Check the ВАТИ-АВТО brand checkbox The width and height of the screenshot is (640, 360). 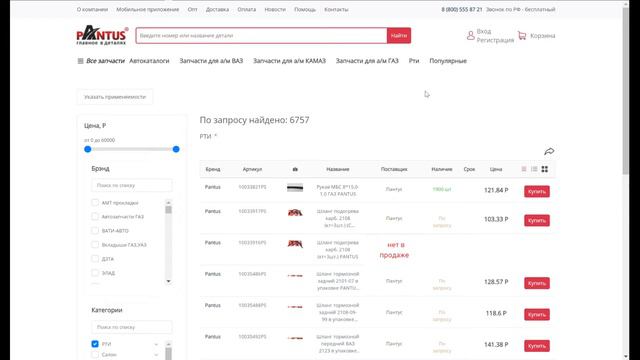coord(95,231)
